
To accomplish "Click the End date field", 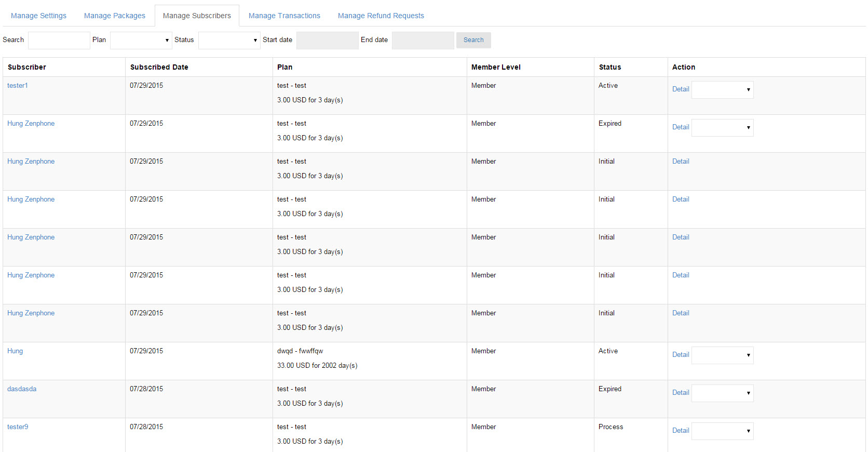I will pyautogui.click(x=423, y=40).
